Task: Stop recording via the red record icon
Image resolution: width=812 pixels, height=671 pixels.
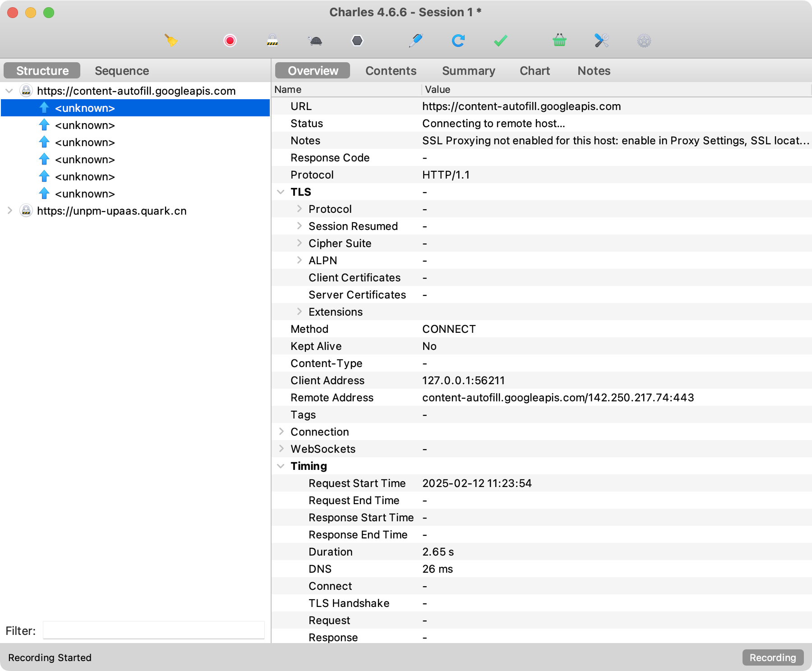Action: (x=230, y=41)
